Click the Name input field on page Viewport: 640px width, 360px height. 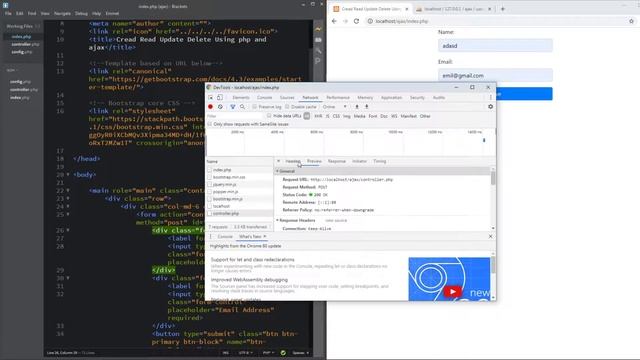point(495,46)
